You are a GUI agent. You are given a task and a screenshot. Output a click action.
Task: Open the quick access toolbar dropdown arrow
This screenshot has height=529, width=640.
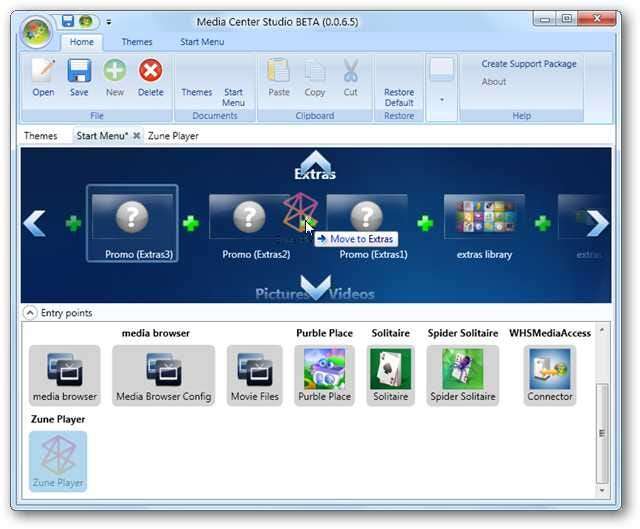tap(109, 21)
